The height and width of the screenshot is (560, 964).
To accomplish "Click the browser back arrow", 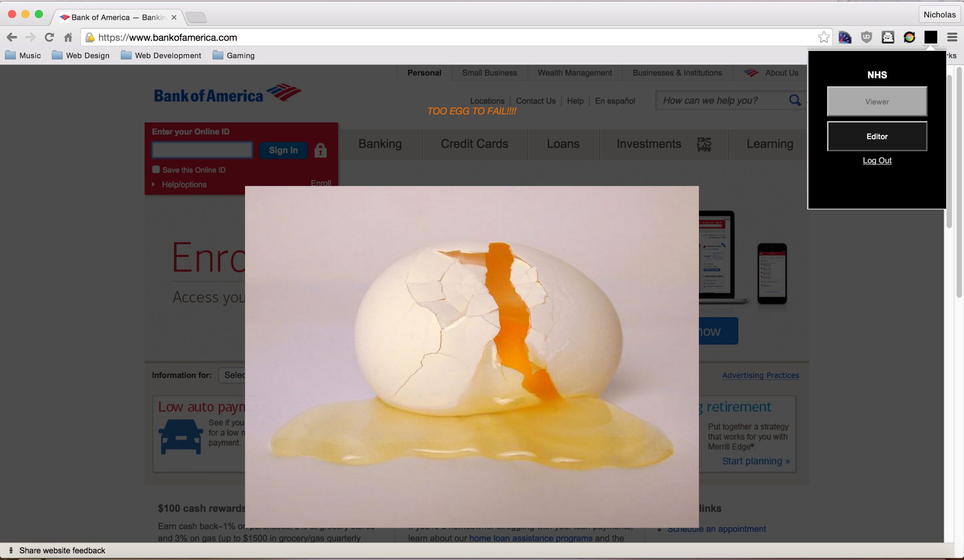I will [12, 38].
